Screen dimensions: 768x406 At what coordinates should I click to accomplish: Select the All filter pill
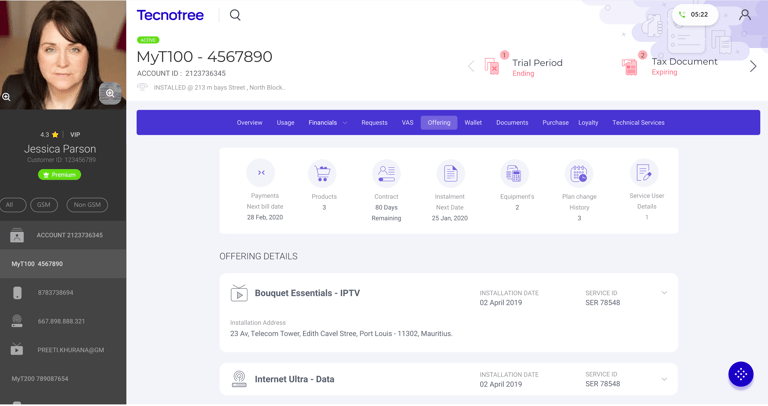pyautogui.click(x=11, y=205)
